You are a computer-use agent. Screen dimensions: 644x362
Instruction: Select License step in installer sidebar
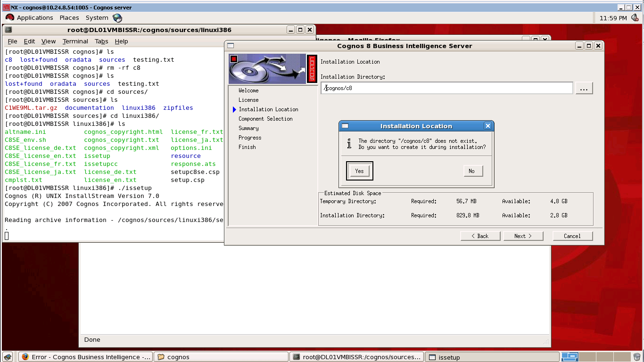pos(248,100)
